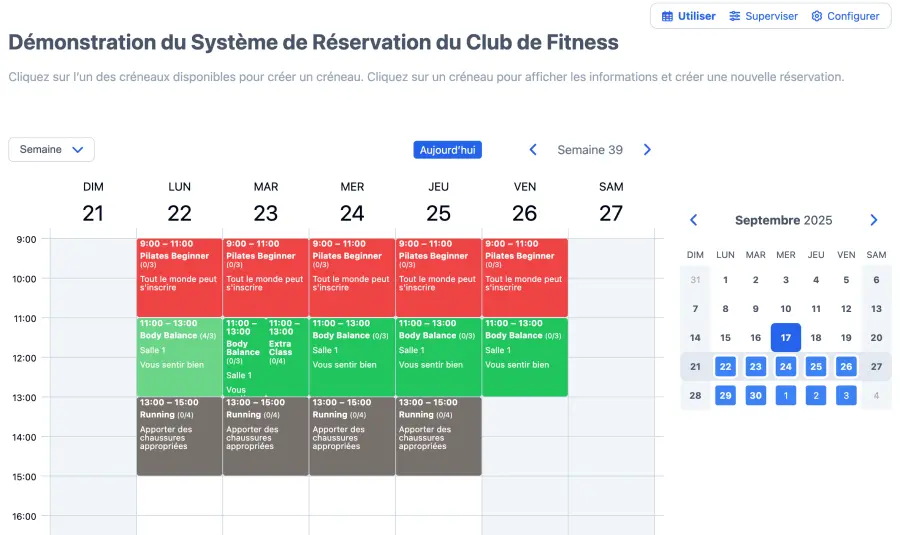Show next month in mini calendar
This screenshot has width=900, height=535.
pos(873,220)
